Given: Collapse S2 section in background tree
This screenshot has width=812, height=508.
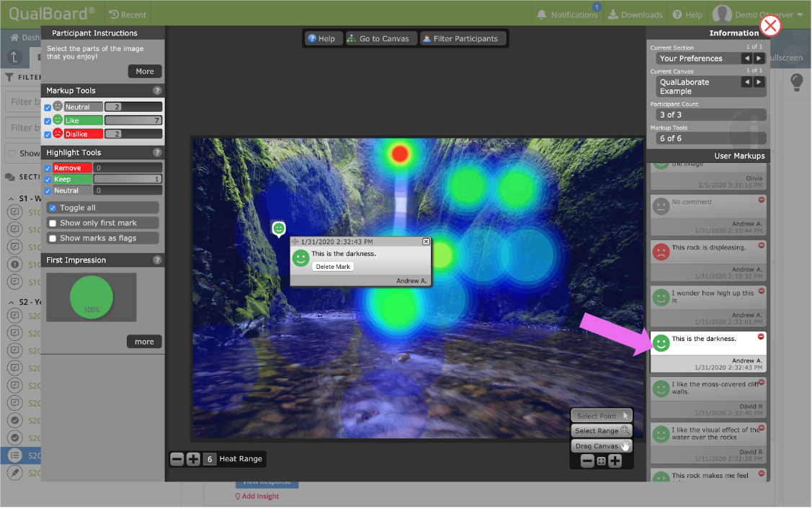Looking at the screenshot, I should click(x=12, y=302).
